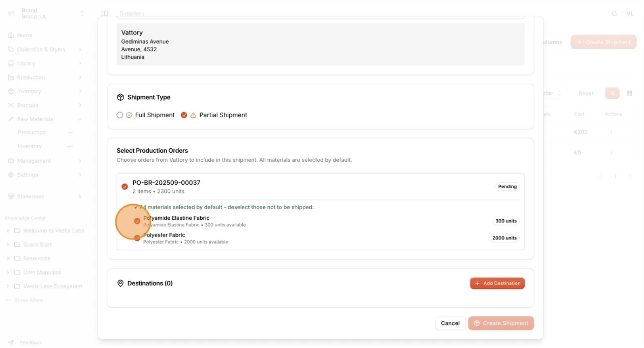Click the Settings gear icon
This screenshot has width=644, height=348.
[x=11, y=175]
